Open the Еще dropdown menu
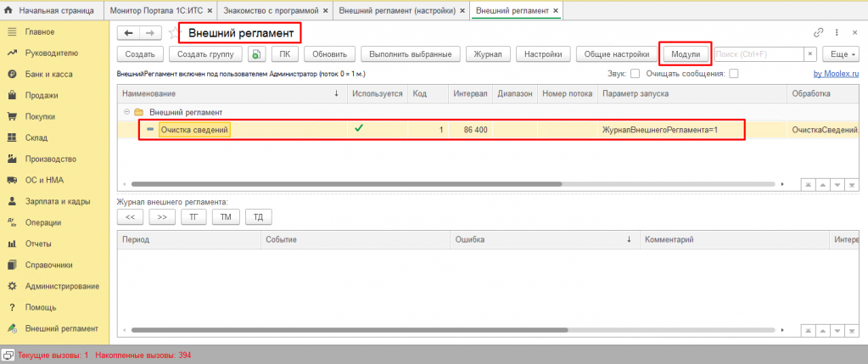The image size is (868, 364). click(842, 54)
